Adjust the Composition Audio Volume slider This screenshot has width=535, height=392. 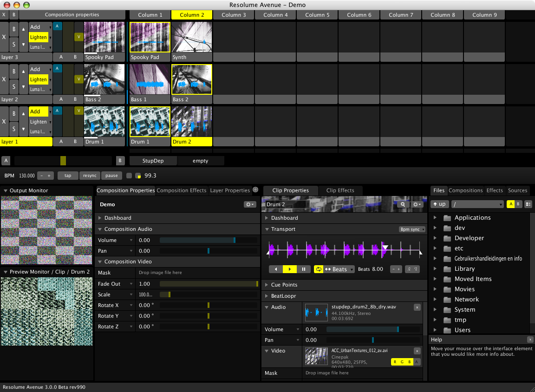[x=209, y=240]
